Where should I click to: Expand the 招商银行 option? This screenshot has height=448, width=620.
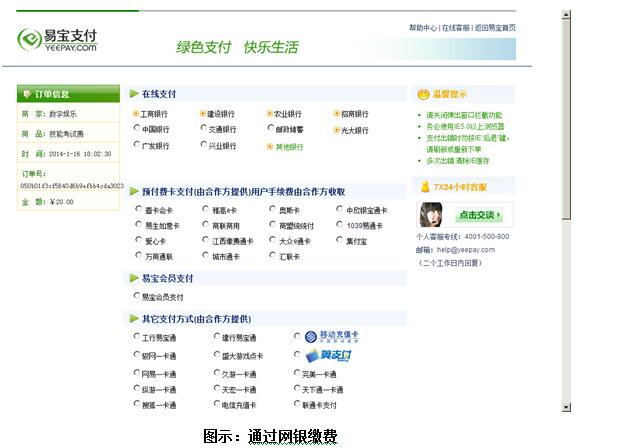click(336, 114)
